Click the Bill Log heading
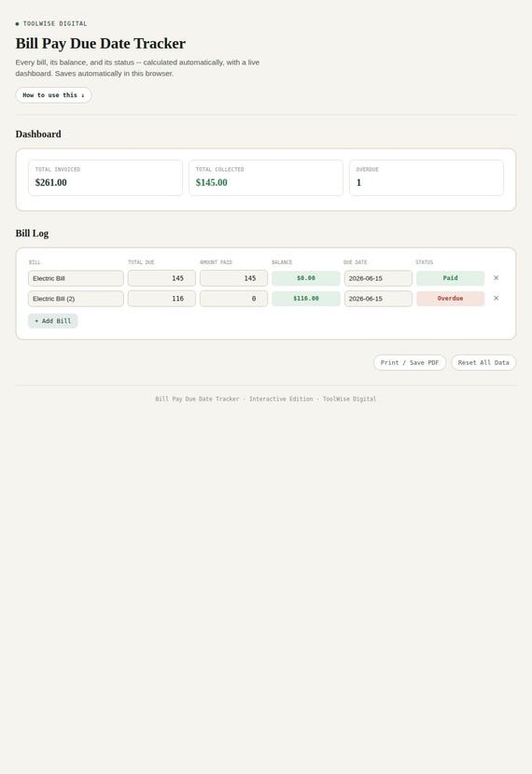 pyautogui.click(x=32, y=233)
